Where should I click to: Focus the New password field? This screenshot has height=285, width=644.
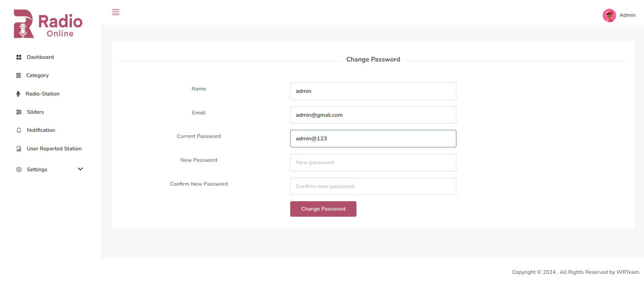pos(373,163)
